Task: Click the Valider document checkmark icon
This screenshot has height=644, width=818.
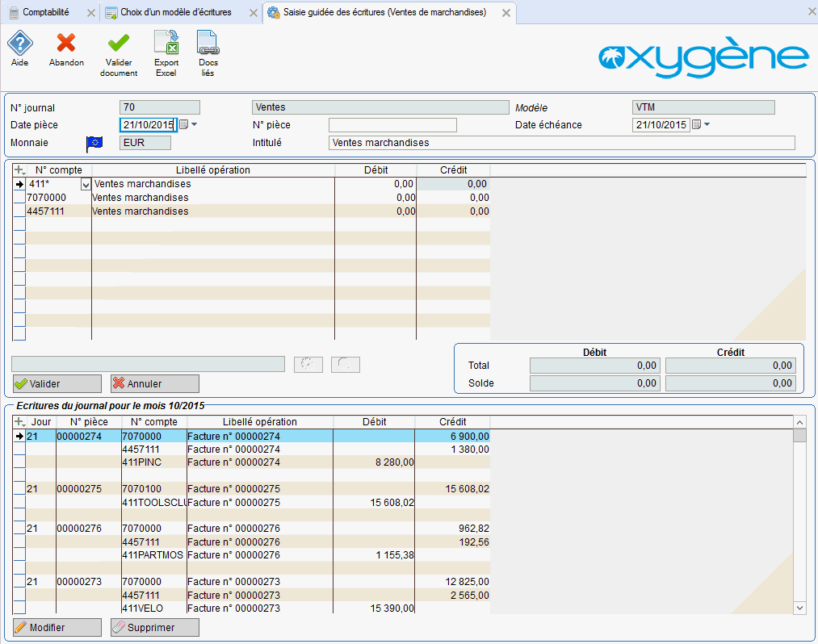Action: coord(119,44)
